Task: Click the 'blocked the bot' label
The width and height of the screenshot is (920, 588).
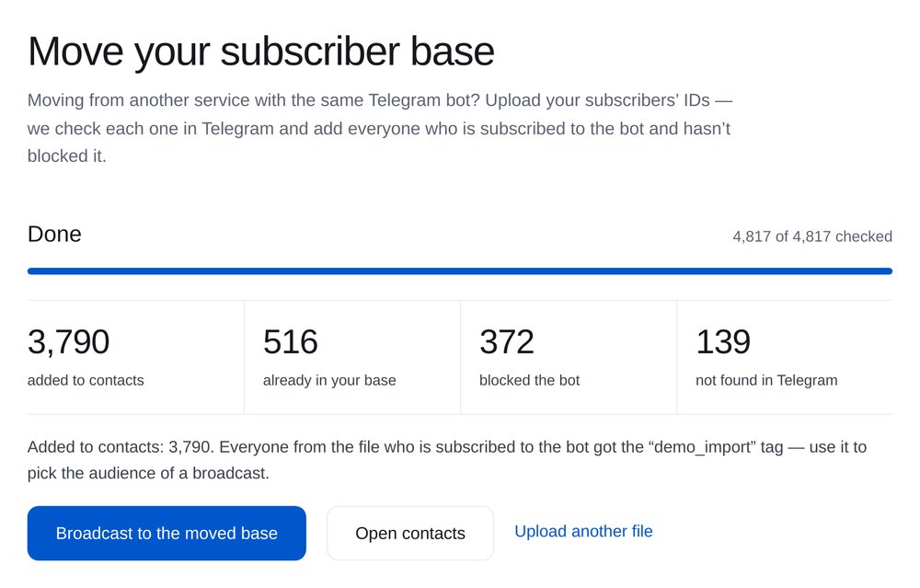Action: tap(529, 380)
